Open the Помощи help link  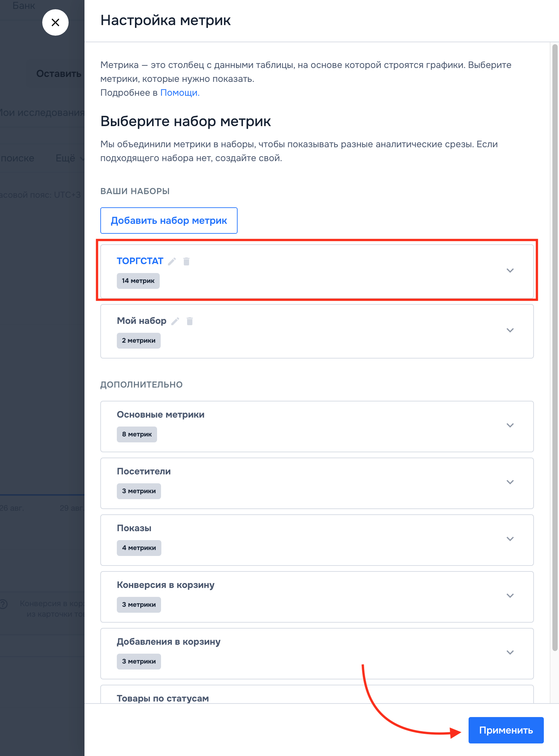tap(180, 93)
